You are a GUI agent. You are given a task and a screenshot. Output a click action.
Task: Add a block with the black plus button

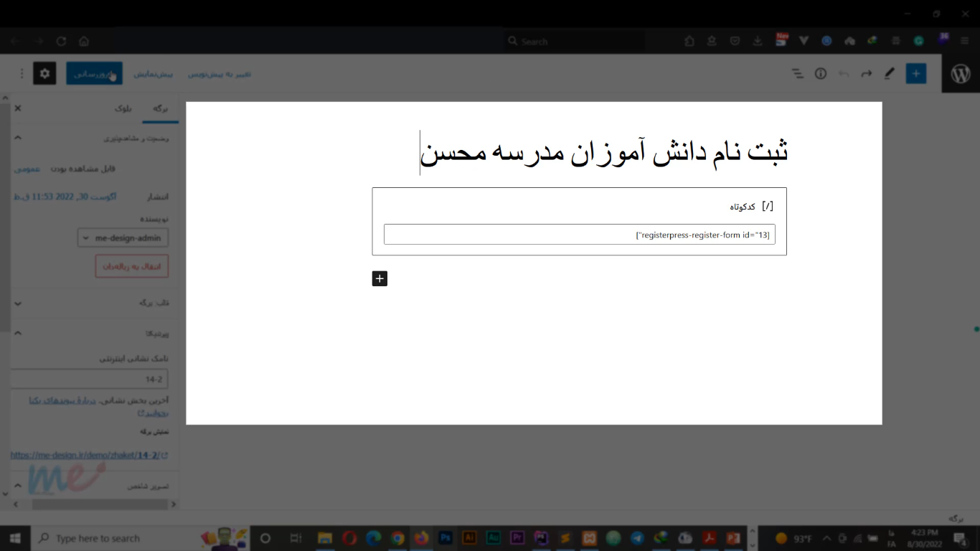click(x=380, y=278)
